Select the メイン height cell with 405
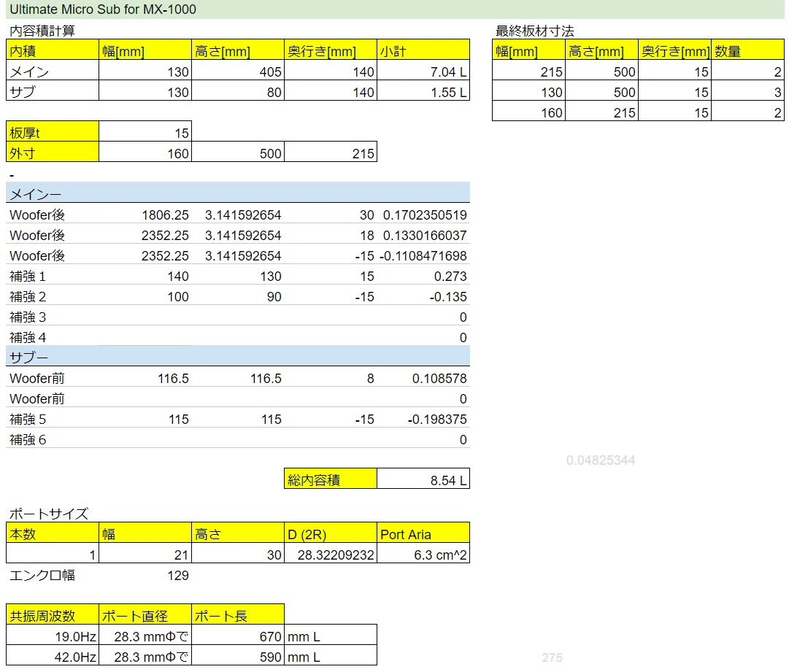789x672 pixels. click(237, 72)
